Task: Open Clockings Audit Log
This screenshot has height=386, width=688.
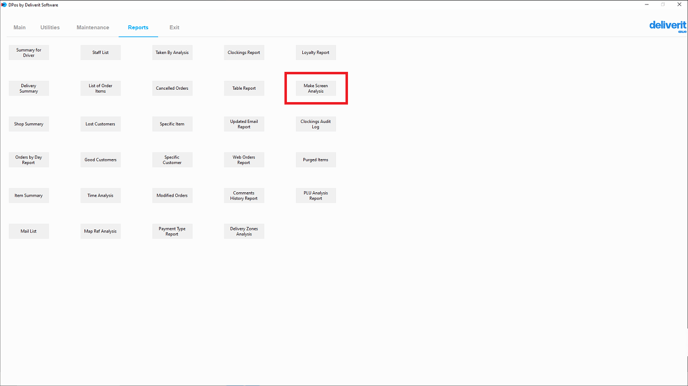Action: click(315, 124)
